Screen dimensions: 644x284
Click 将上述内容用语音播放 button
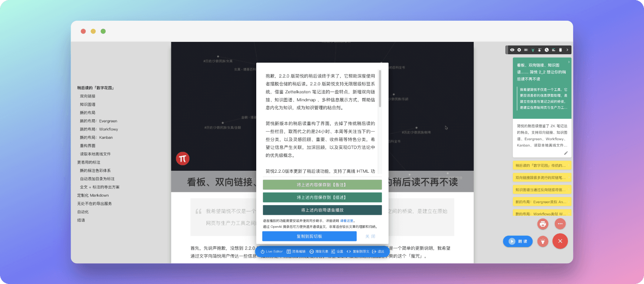[322, 210]
